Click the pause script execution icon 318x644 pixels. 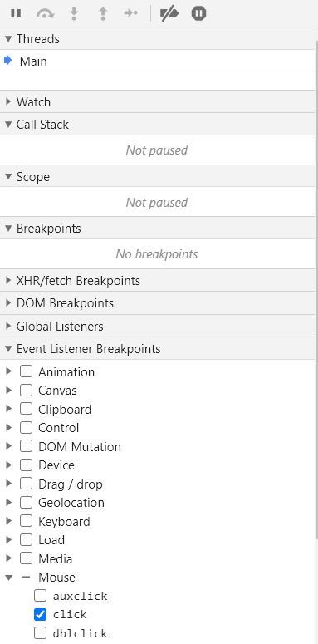coord(16,13)
